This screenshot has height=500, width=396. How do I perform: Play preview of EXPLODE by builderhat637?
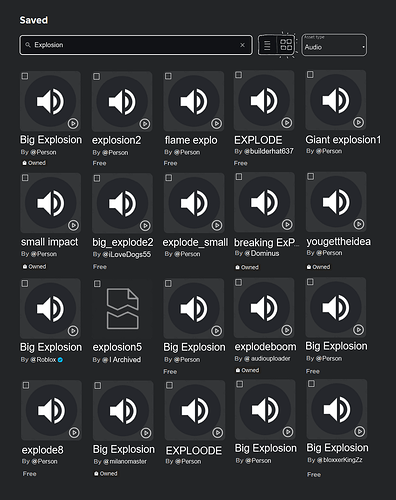[x=286, y=123]
